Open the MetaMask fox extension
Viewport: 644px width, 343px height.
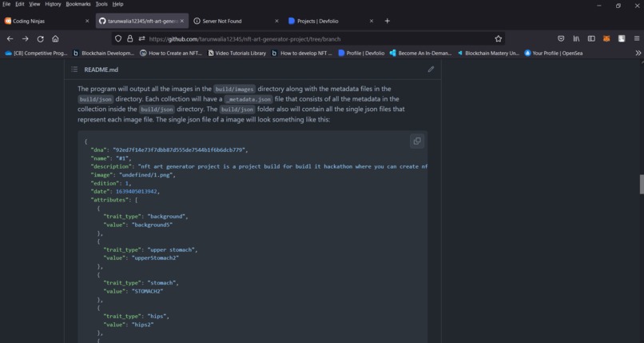point(606,38)
